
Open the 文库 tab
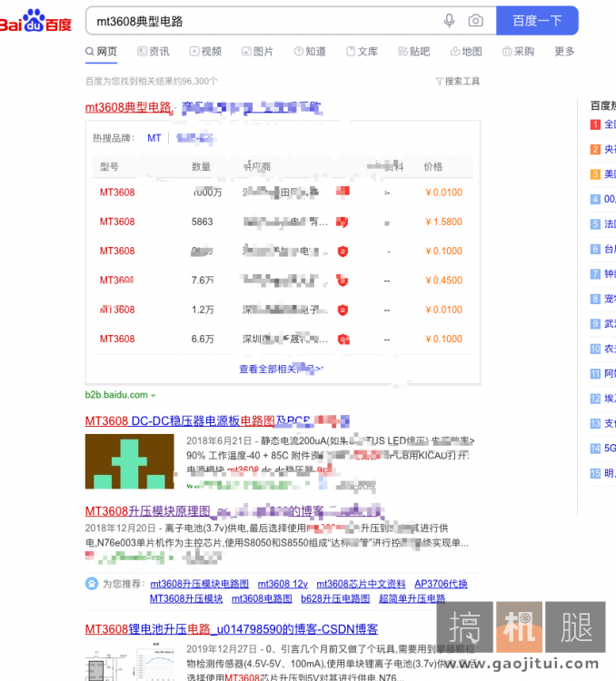[363, 52]
